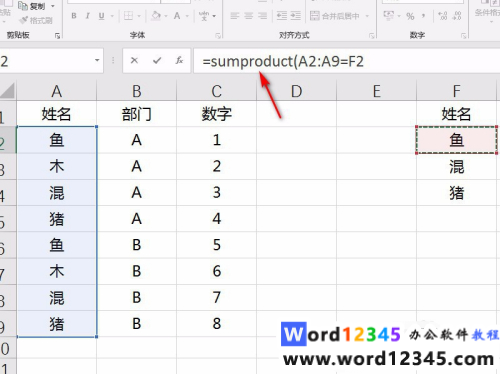Click the Borders icon
Viewport: 504px width, 375px height.
128,16
